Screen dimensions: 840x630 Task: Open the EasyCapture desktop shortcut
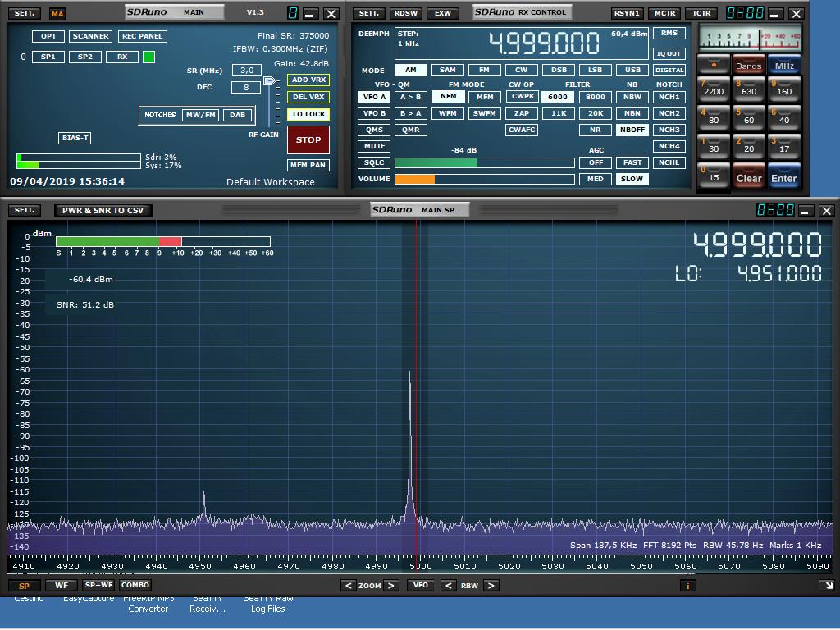click(x=89, y=599)
